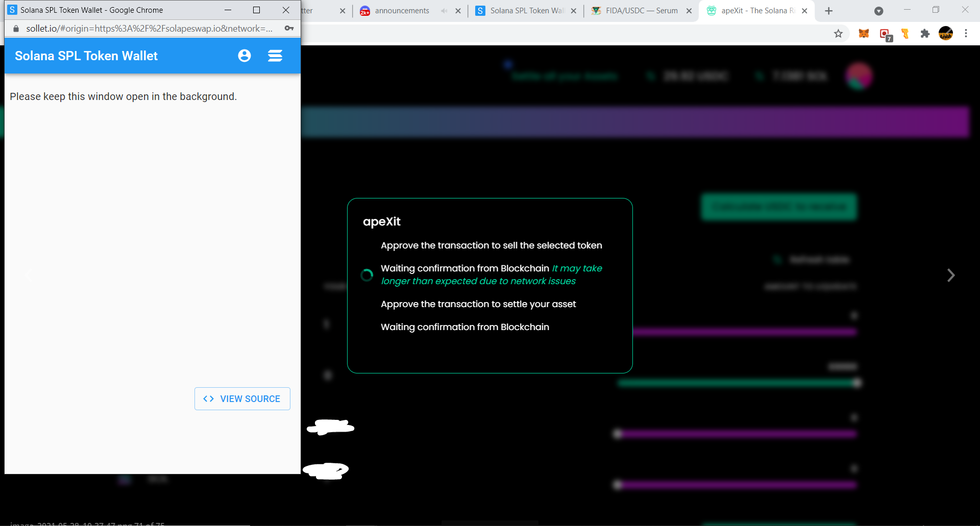The image size is (980, 526).
Task: Close the FIDA/USDC — Serum tab
Action: point(689,11)
